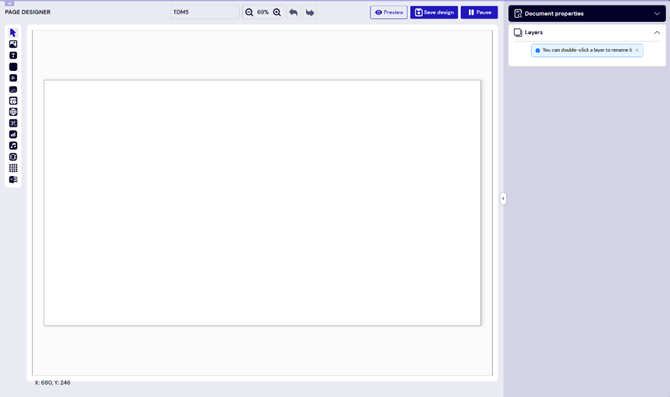Zoom out of the canvas

tap(249, 12)
